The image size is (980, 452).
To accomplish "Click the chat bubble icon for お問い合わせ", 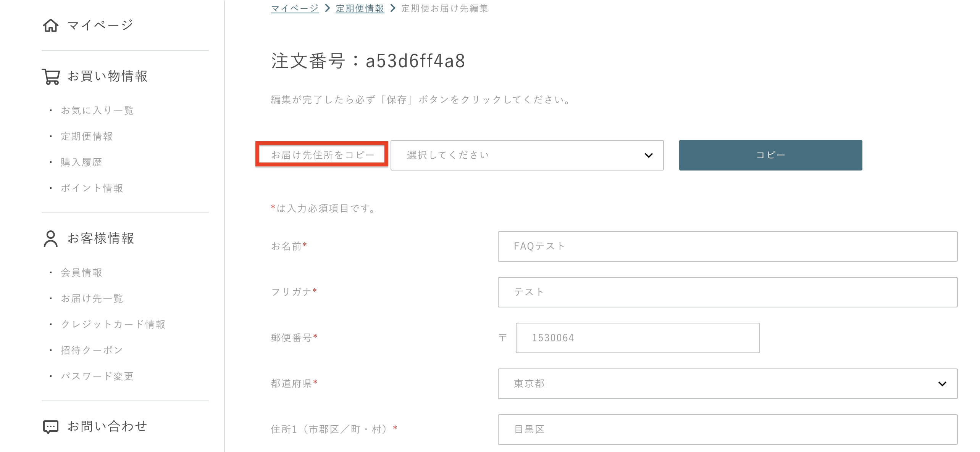I will tap(50, 426).
